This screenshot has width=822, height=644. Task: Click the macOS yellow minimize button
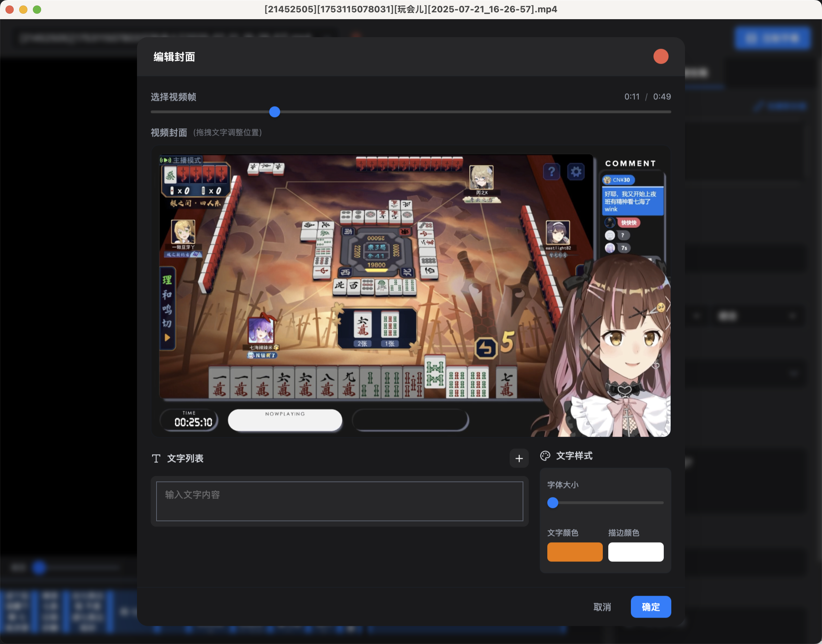tap(23, 10)
